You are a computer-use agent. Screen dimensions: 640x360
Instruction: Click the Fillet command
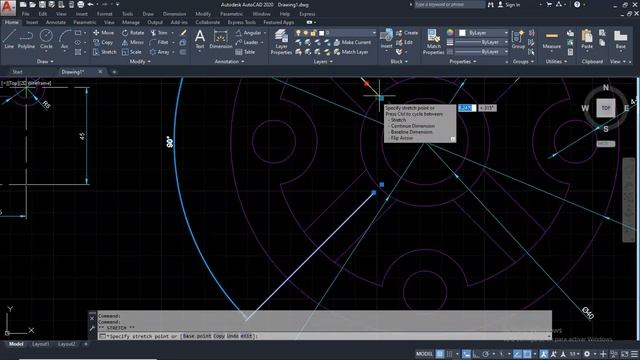[159, 42]
